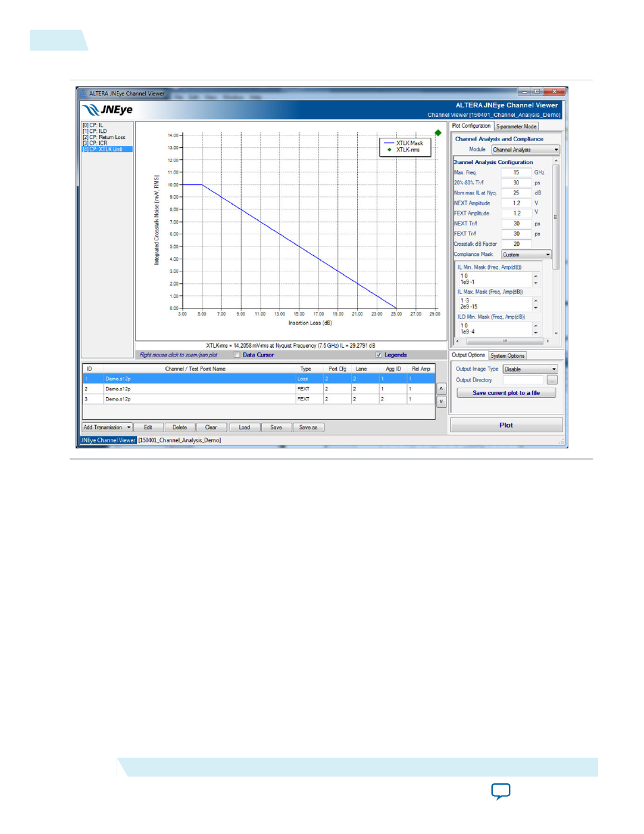Click the Delete button
Image resolution: width=644 pixels, height=834 pixels.
pyautogui.click(x=180, y=427)
